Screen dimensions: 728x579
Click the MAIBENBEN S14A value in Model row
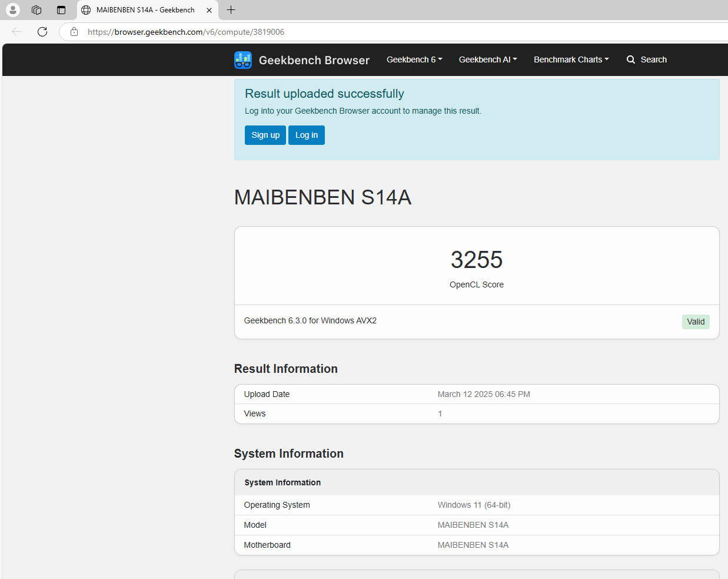(x=473, y=525)
